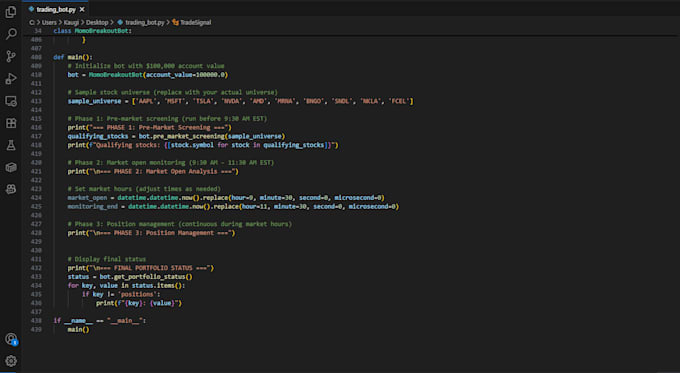680x373 pixels.
Task: Click the account_value=100000.0 argument
Action: (186, 75)
